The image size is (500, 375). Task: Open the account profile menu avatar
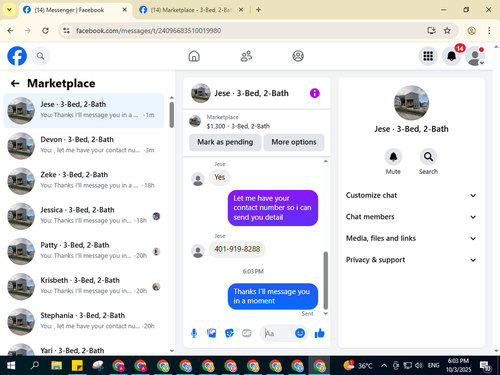tap(475, 56)
